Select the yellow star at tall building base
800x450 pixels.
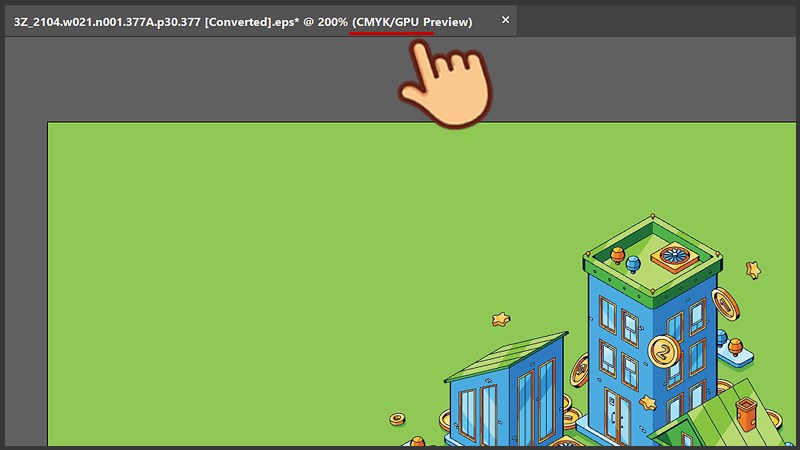click(647, 403)
